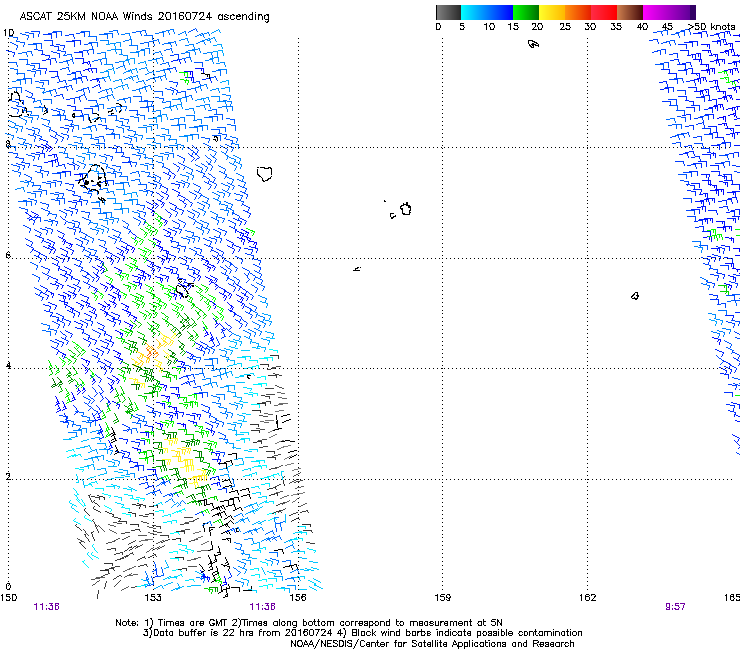Viewport: 740px width, 650px height.
Task: Click the island outline between 156 and 159
Action: 406,209
